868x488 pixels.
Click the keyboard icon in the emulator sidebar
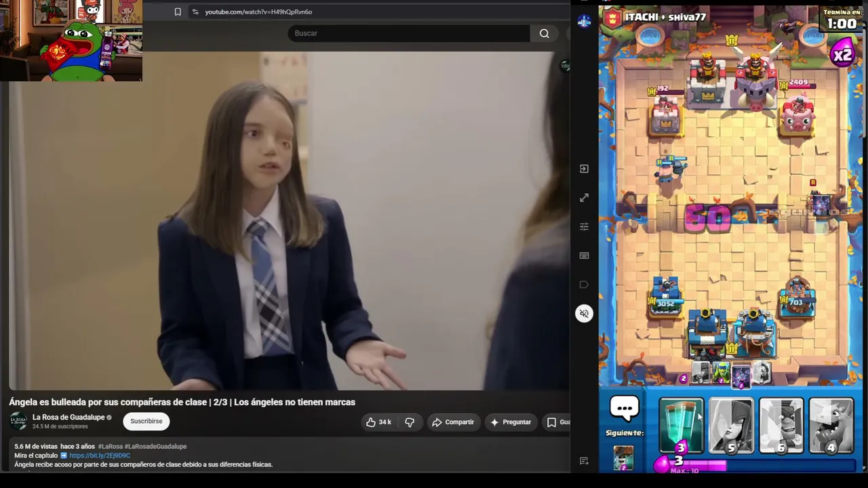pyautogui.click(x=584, y=256)
